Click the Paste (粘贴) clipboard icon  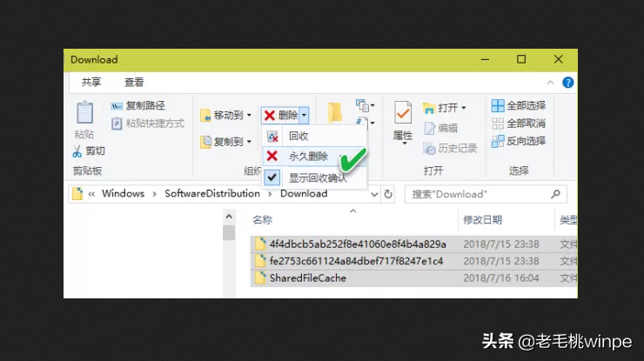[x=84, y=114]
